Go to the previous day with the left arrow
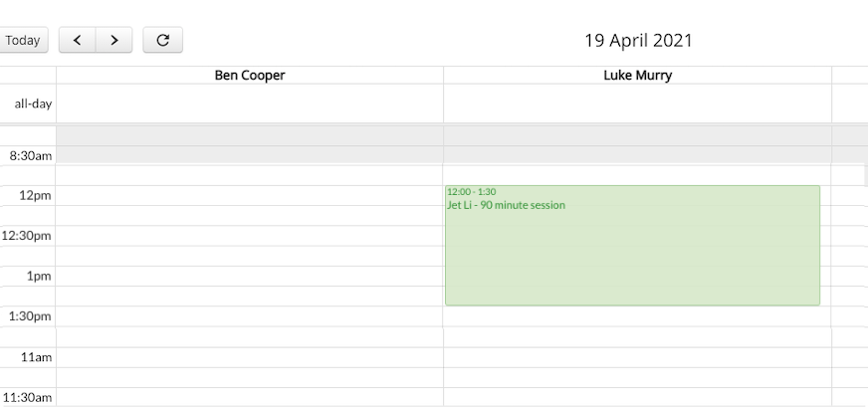 [x=78, y=40]
